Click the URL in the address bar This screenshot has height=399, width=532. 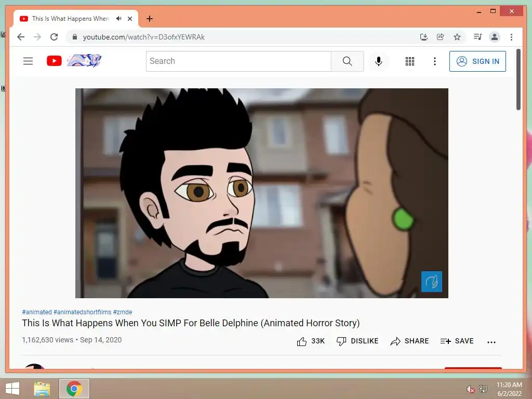pos(143,37)
